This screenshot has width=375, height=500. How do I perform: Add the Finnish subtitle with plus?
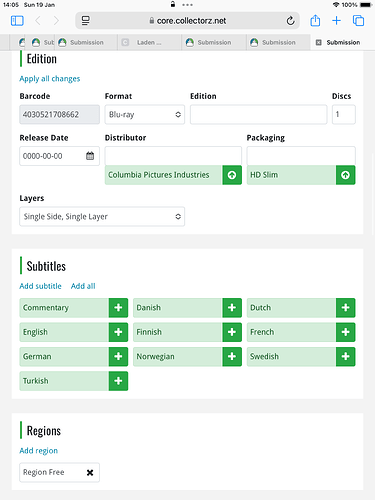coord(232,332)
